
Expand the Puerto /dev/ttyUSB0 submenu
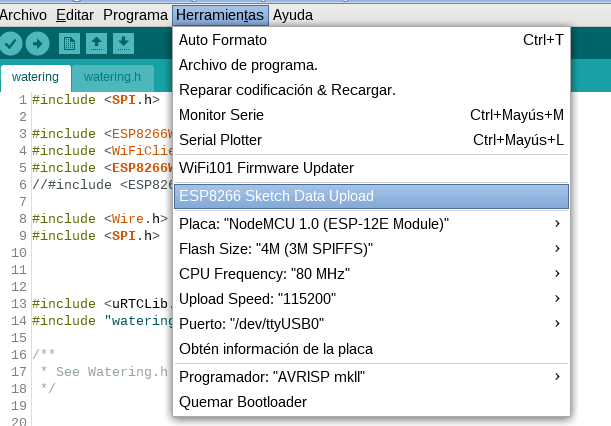(370, 324)
